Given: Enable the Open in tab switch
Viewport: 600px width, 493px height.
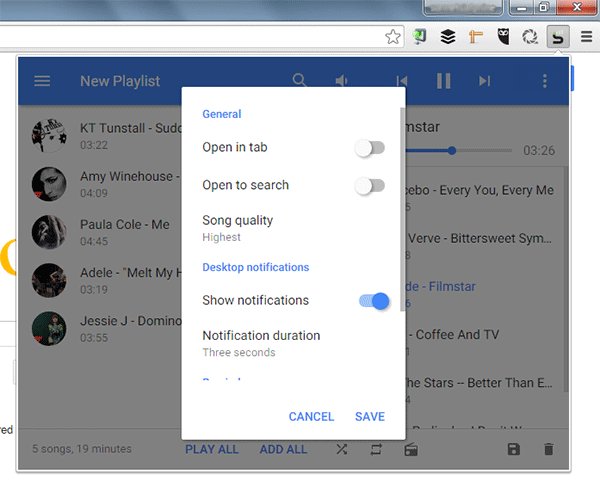Looking at the screenshot, I should tap(370, 148).
